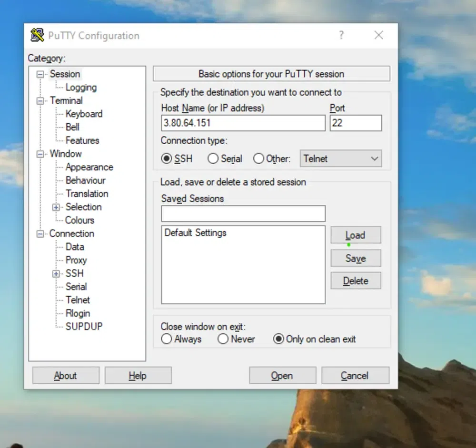The width and height of the screenshot is (476, 448).
Task: Collapse the Session tree node
Action: pos(40,74)
